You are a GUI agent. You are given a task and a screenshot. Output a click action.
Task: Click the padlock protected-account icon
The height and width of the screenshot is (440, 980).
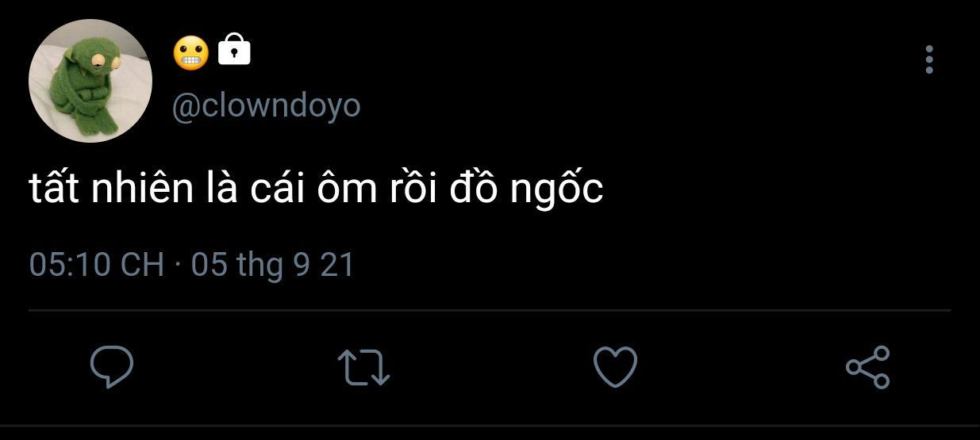point(234,50)
